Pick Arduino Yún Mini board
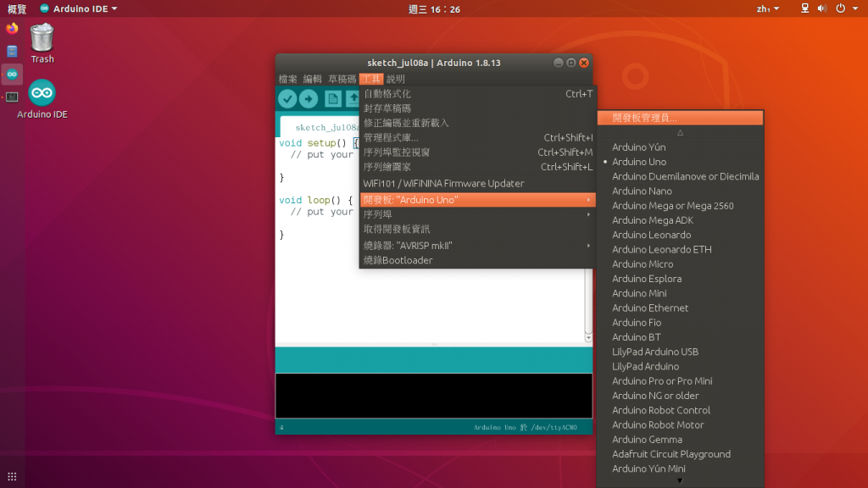Screen dimensions: 868x488 pos(681,469)
